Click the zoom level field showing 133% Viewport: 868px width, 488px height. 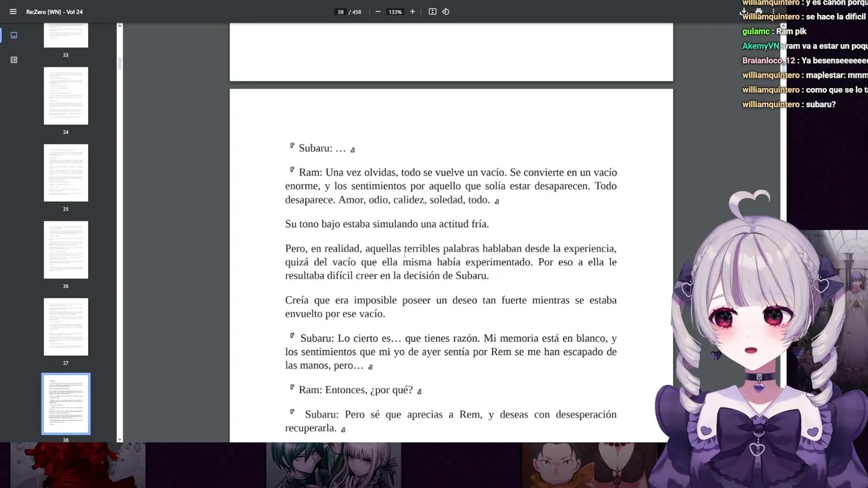[395, 12]
